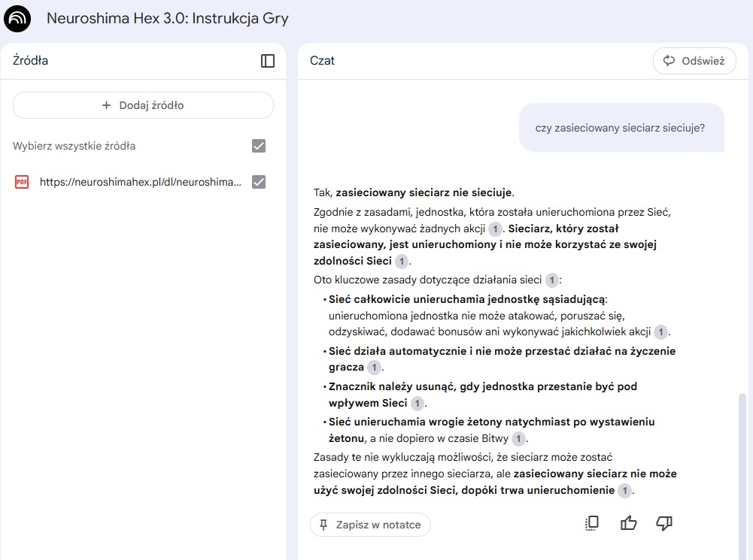Viewport: 753px width, 560px height.
Task: Toggle 'Wybierz wszystkie źródła' checkbox
Action: click(x=259, y=146)
